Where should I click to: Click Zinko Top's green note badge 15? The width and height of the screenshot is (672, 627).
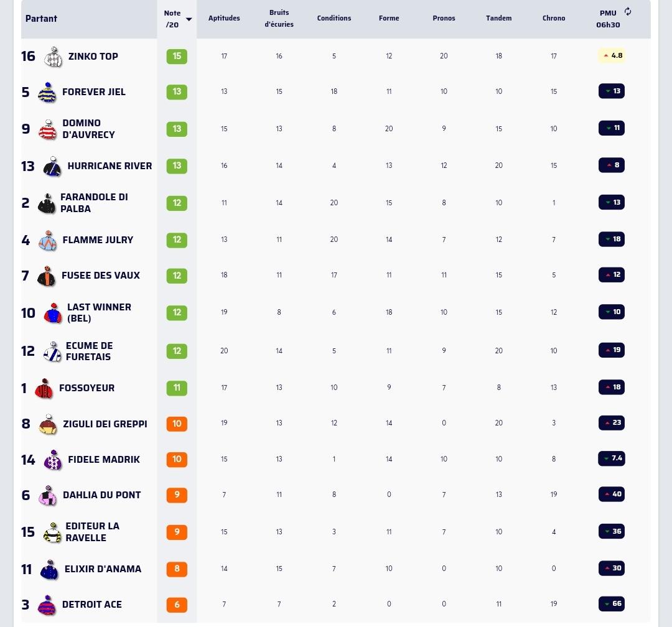coord(177,56)
